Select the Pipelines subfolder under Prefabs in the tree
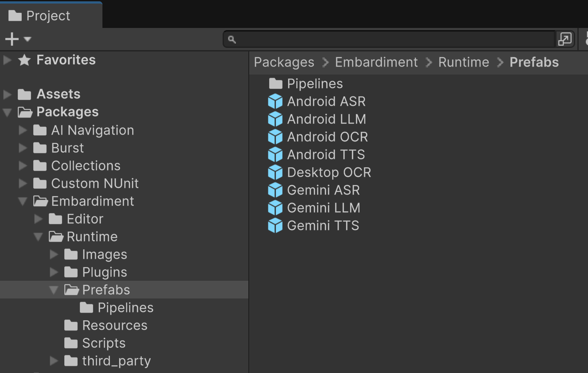The width and height of the screenshot is (588, 373). (125, 308)
